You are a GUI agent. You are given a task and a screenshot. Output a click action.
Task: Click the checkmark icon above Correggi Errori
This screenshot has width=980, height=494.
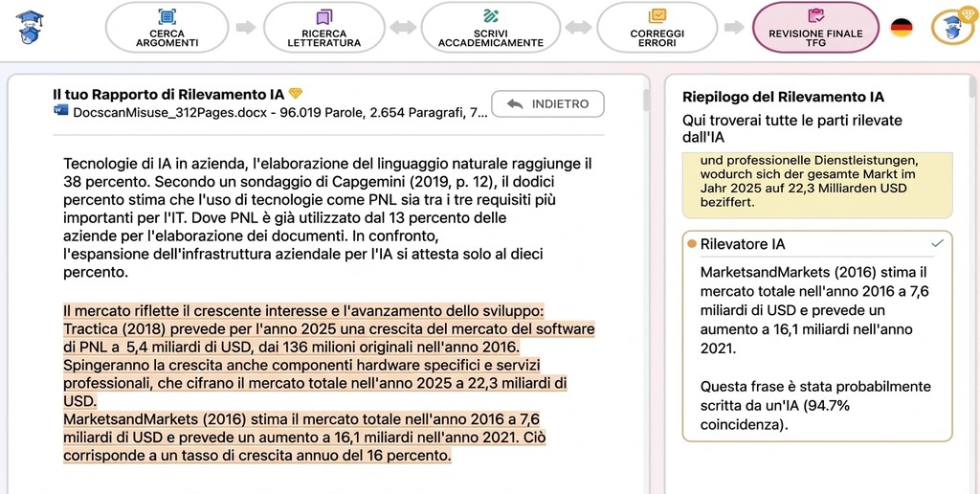[x=657, y=16]
